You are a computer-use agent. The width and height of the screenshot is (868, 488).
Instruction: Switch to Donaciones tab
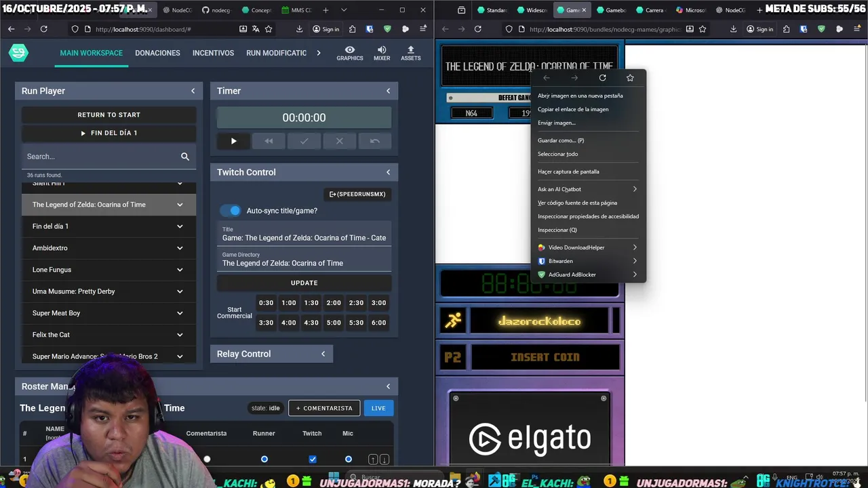pos(157,53)
